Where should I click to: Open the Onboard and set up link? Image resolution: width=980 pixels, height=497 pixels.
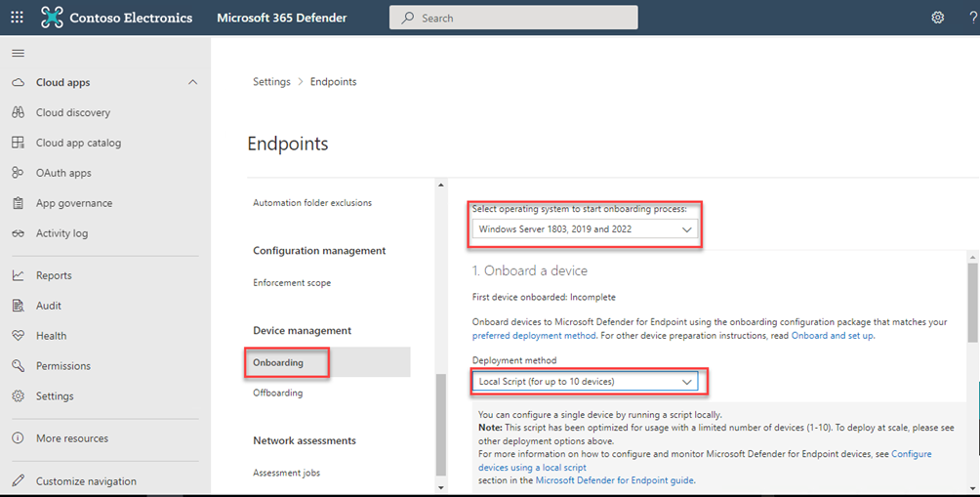click(833, 336)
